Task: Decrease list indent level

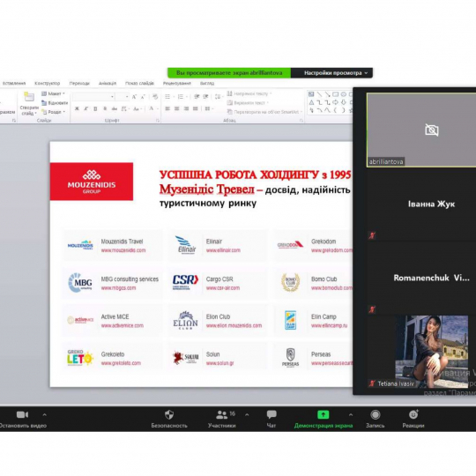Action: coord(197,97)
